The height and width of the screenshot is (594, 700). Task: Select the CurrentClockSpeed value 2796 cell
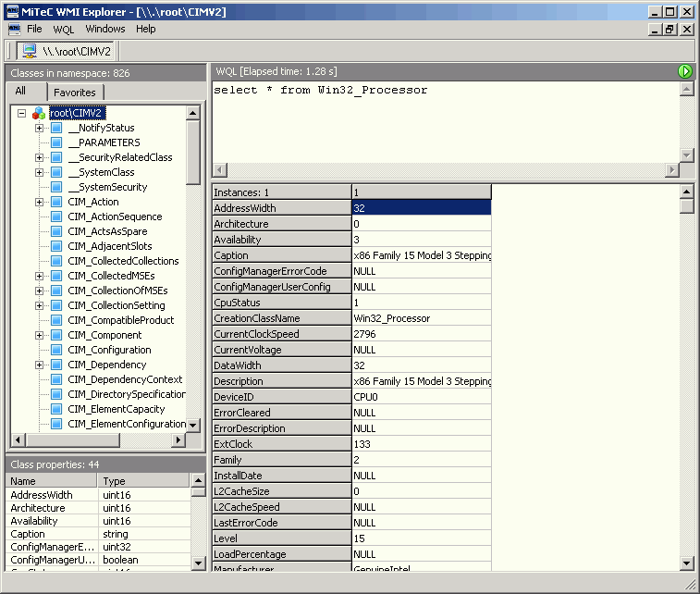pos(422,334)
